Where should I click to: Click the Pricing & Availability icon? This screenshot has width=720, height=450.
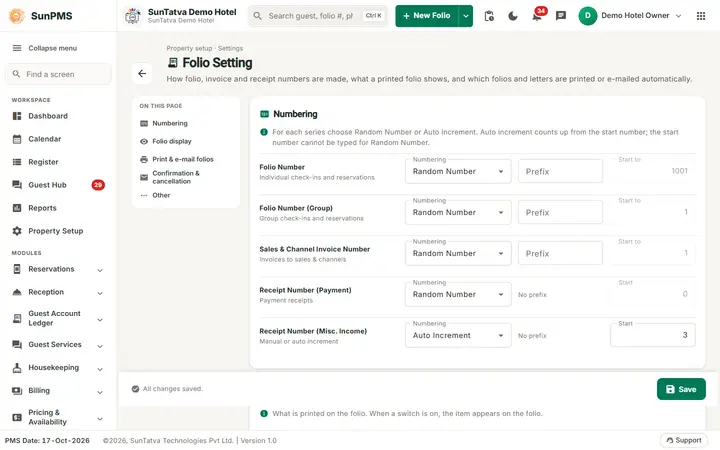tap(17, 417)
